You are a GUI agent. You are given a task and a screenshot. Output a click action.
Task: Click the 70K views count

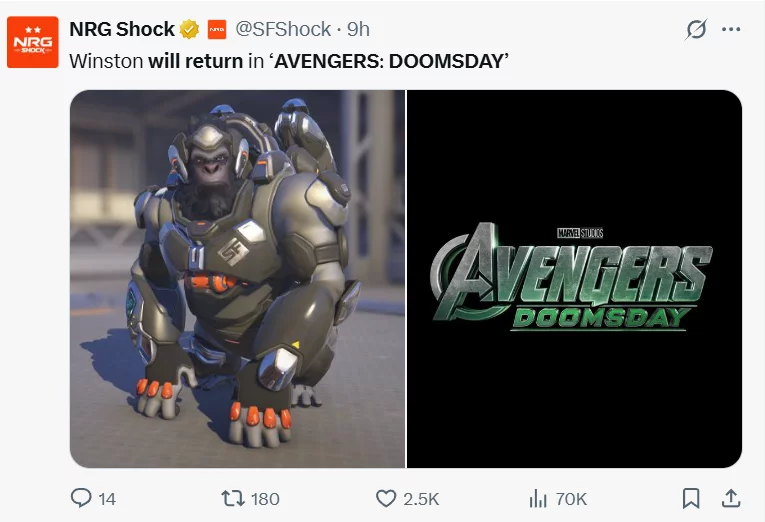571,499
